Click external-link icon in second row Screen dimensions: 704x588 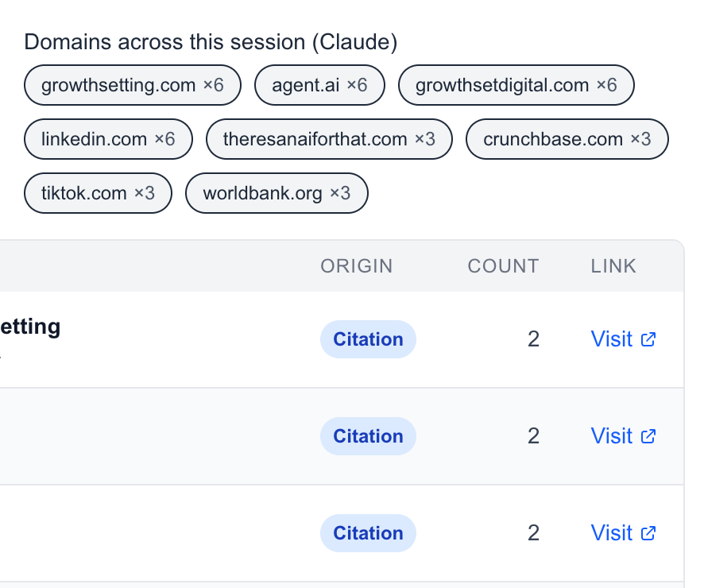pyautogui.click(x=648, y=436)
